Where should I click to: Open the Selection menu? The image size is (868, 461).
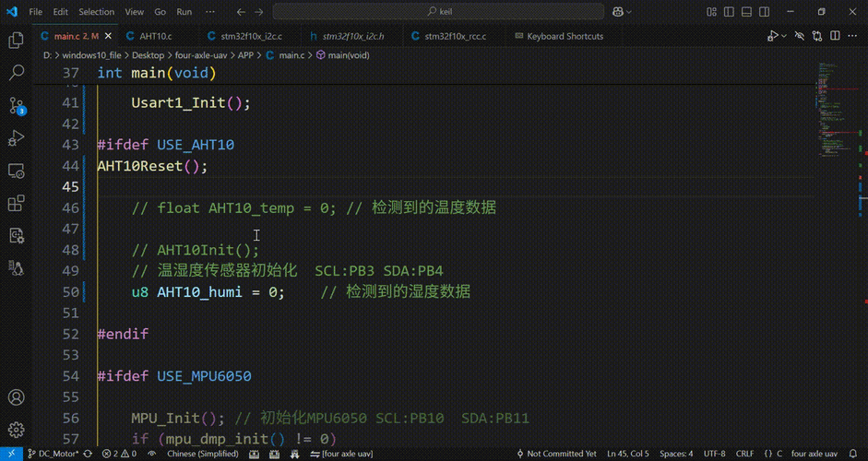tap(96, 12)
